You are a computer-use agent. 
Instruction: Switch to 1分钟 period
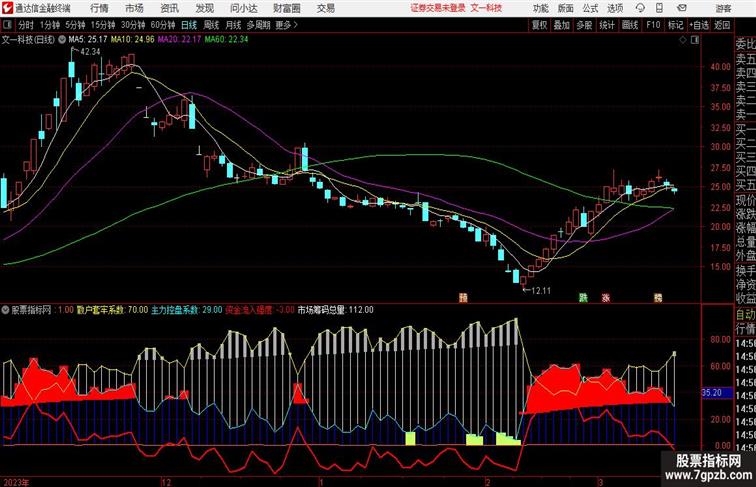click(x=50, y=25)
